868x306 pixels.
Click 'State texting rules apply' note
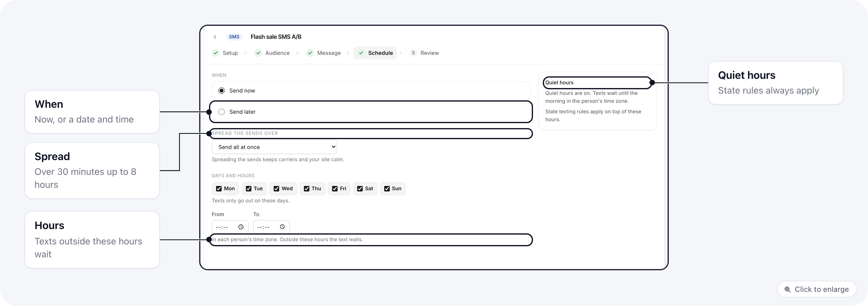pos(593,115)
